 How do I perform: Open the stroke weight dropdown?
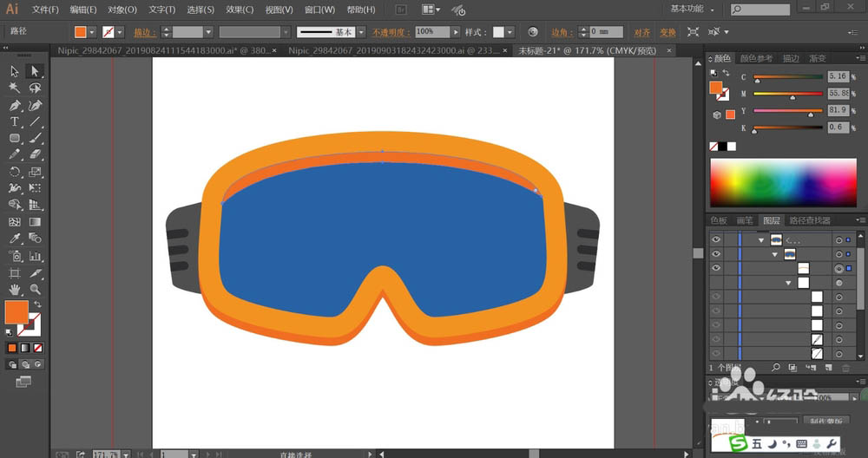[208, 32]
